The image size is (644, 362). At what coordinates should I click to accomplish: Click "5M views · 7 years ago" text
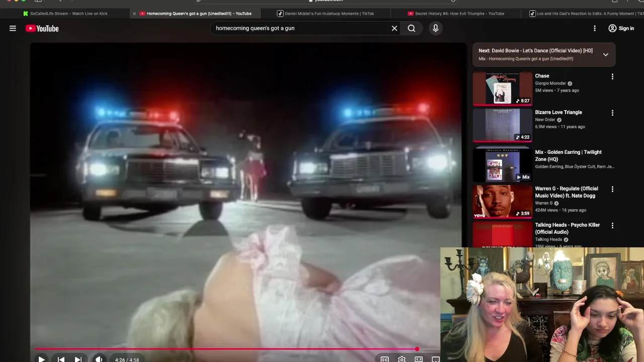coord(557,90)
